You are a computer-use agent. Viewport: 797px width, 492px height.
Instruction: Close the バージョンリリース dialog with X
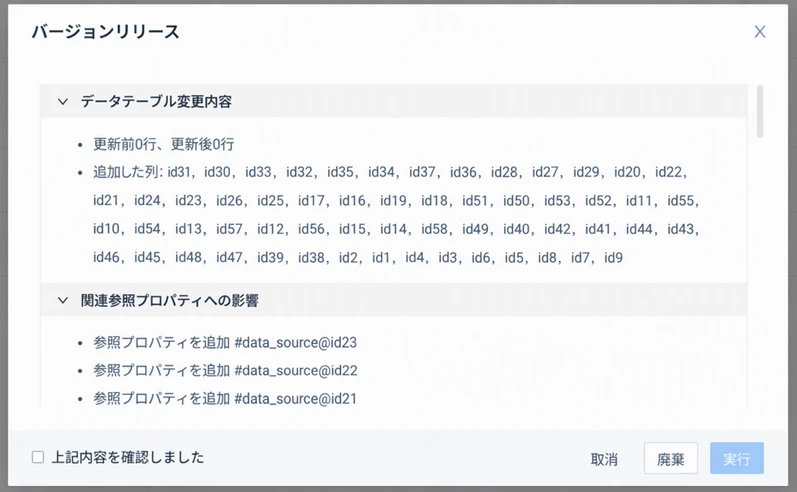click(x=759, y=32)
